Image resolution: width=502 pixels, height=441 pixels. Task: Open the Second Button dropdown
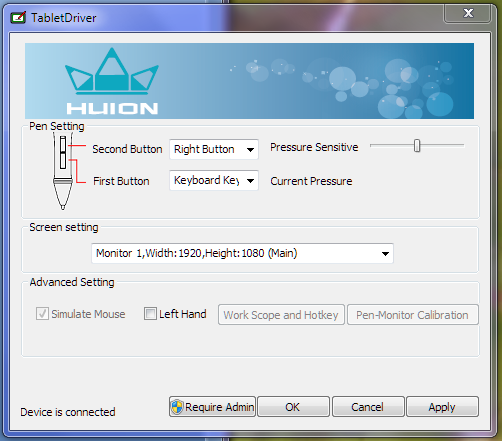[x=214, y=149]
